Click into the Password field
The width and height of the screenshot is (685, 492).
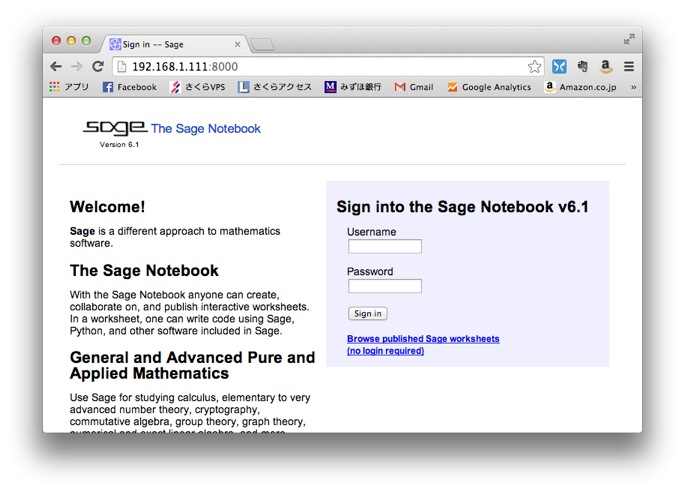click(x=384, y=286)
